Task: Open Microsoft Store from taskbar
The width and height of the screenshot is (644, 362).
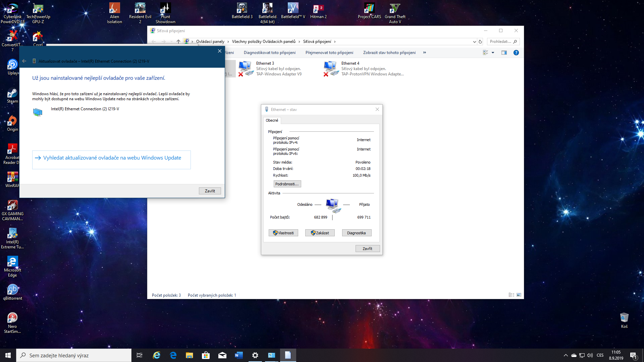Action: [x=206, y=355]
